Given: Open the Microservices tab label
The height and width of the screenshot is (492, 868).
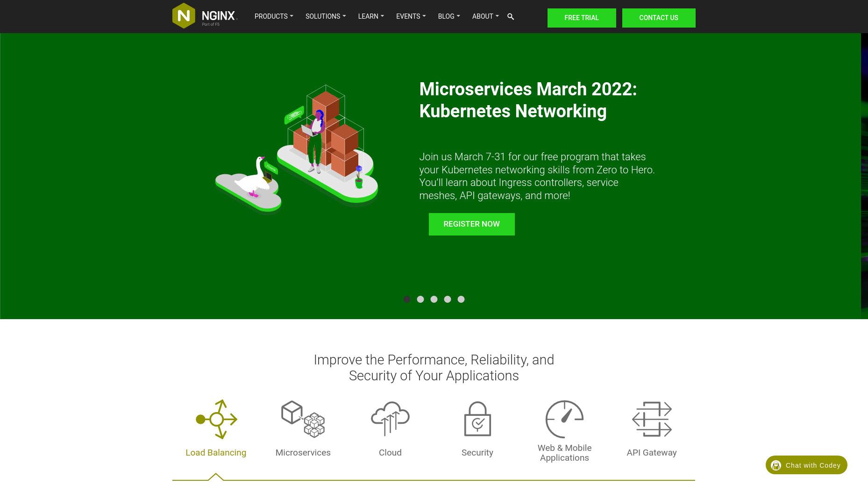Looking at the screenshot, I should [303, 453].
